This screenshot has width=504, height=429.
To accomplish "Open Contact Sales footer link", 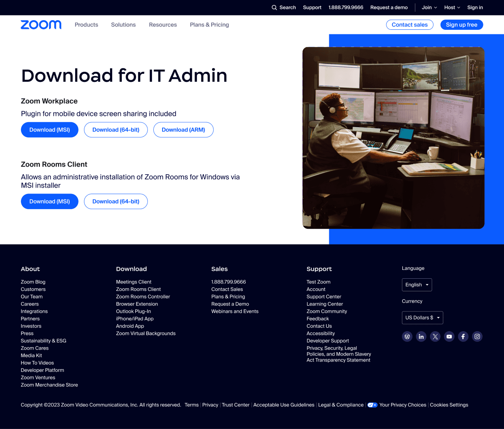I will (x=227, y=289).
